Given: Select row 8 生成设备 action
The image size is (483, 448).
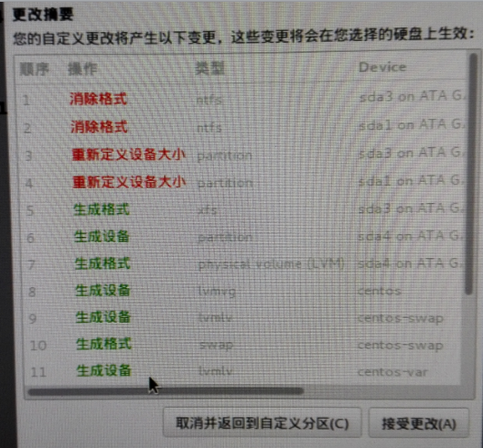Looking at the screenshot, I should point(102,291).
